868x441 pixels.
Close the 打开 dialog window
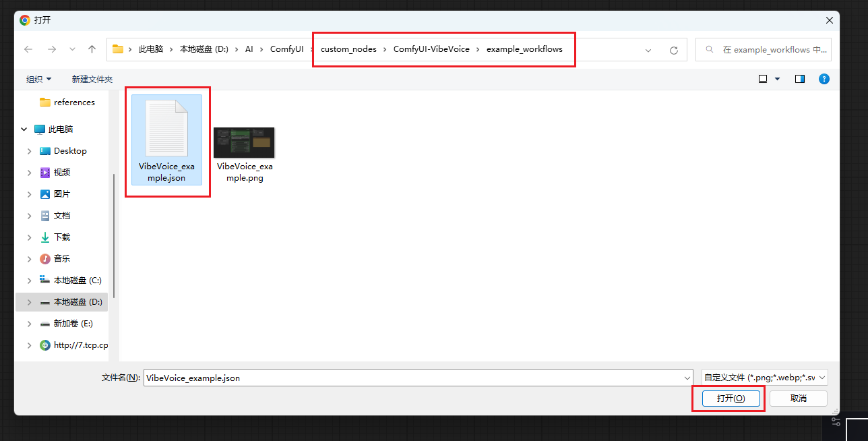pos(830,20)
